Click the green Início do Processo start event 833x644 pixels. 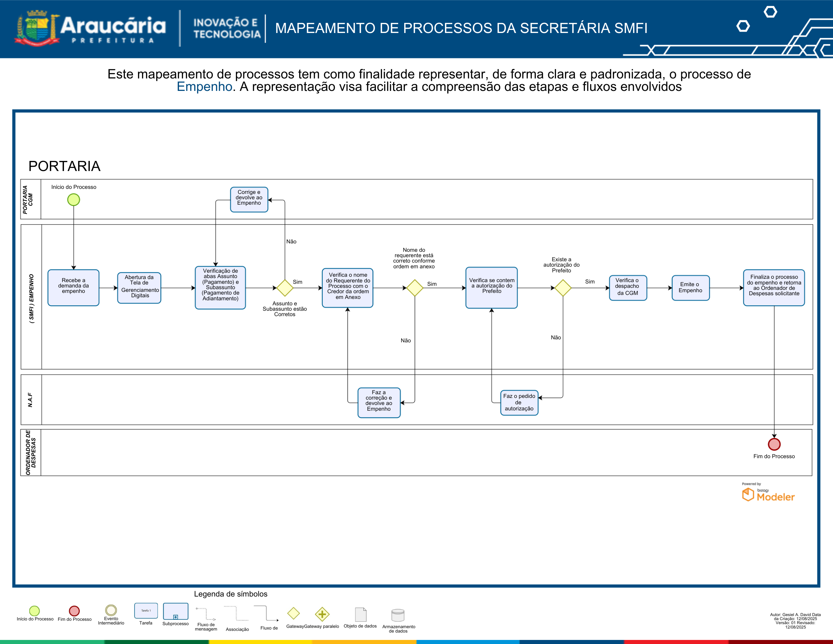point(74,200)
